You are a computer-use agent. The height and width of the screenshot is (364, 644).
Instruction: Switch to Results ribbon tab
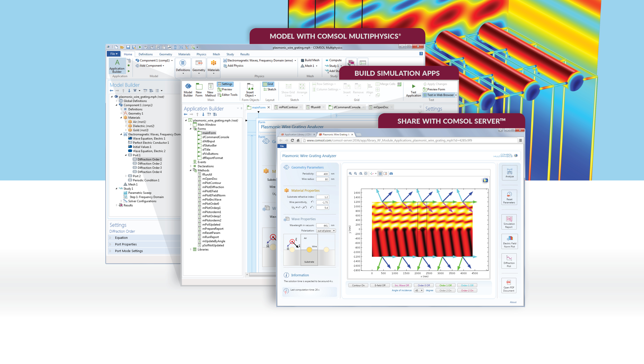[x=245, y=54]
